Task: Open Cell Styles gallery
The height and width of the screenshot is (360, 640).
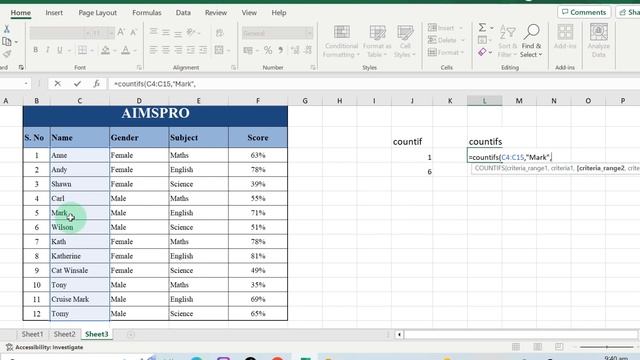Action: point(405,41)
